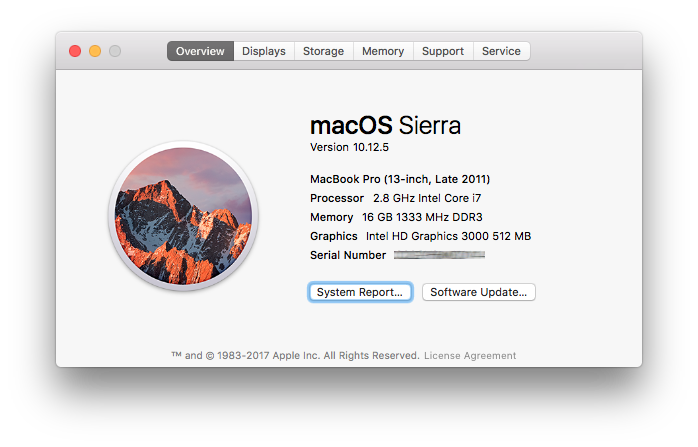Select the Storage tab
The height and width of the screenshot is (447, 698).
coord(324,51)
